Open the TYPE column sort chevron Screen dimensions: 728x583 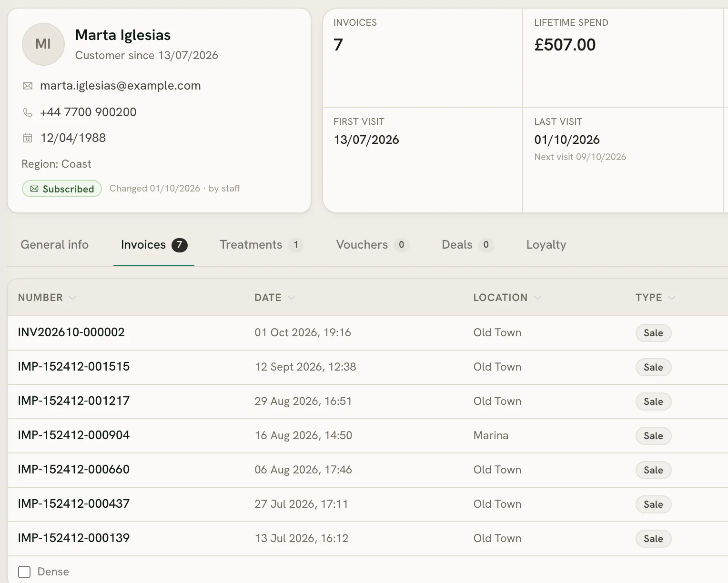point(672,298)
